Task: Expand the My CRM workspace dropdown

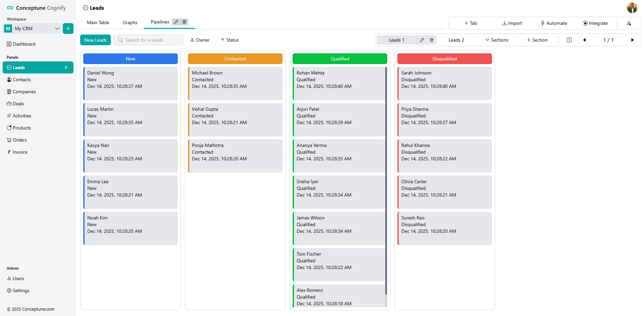Action: [57, 29]
